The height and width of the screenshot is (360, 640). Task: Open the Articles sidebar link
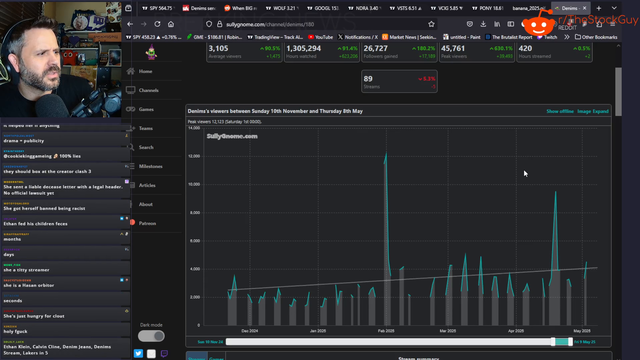pyautogui.click(x=147, y=185)
